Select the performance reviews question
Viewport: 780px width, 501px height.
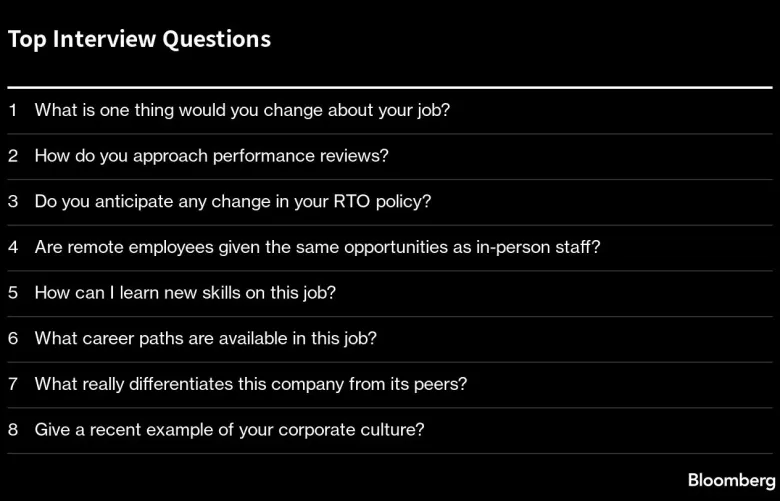pos(211,156)
